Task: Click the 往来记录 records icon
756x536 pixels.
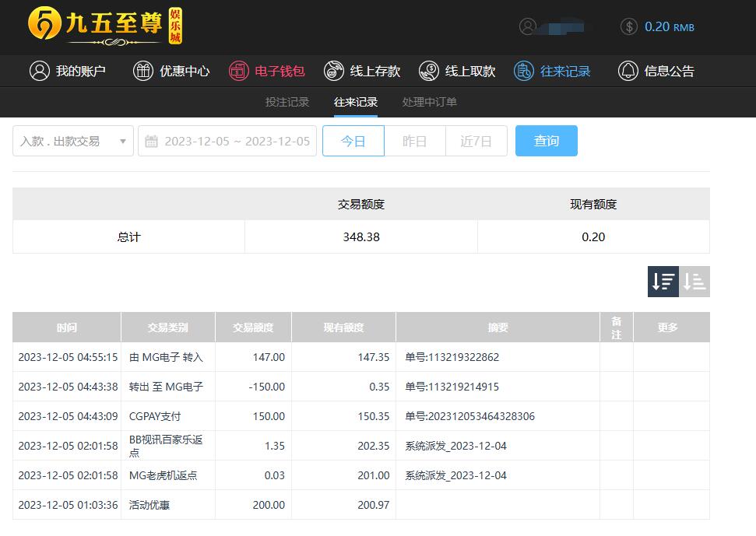Action: click(524, 71)
